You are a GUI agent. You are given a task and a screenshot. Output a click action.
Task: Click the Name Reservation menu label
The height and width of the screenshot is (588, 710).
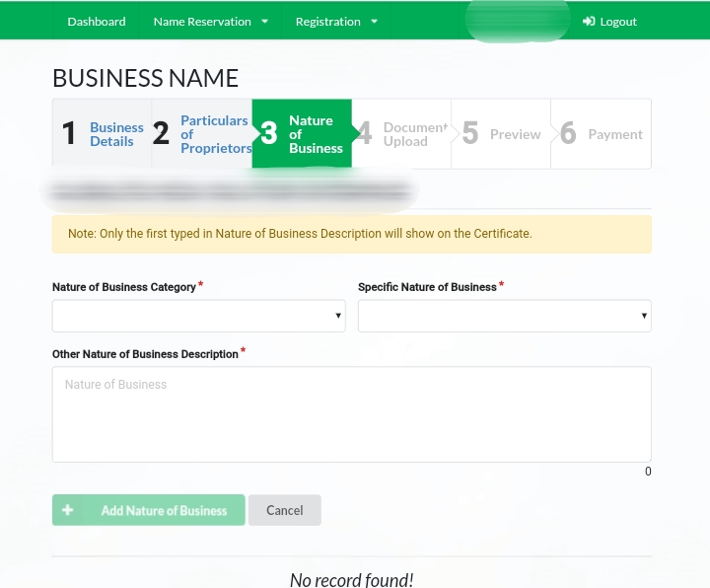pos(202,22)
